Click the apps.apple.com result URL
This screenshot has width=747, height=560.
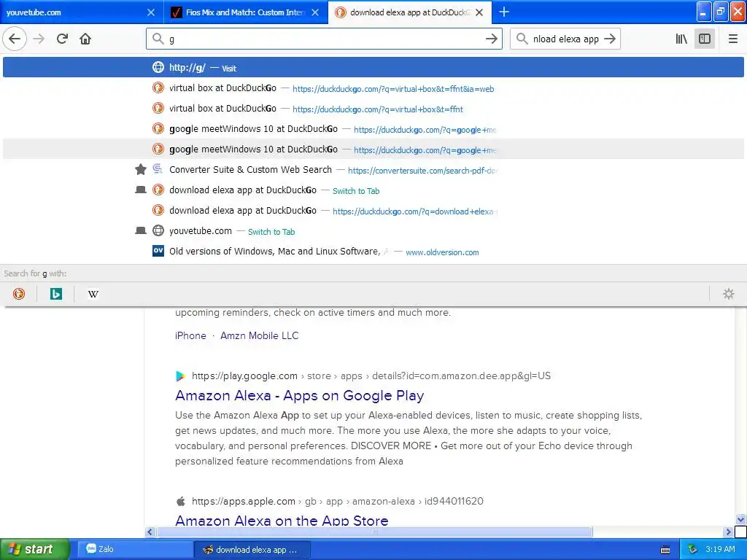click(x=337, y=501)
